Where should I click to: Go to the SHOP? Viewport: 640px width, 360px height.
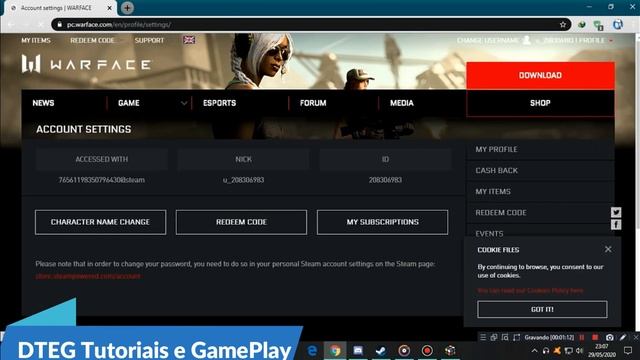(540, 103)
